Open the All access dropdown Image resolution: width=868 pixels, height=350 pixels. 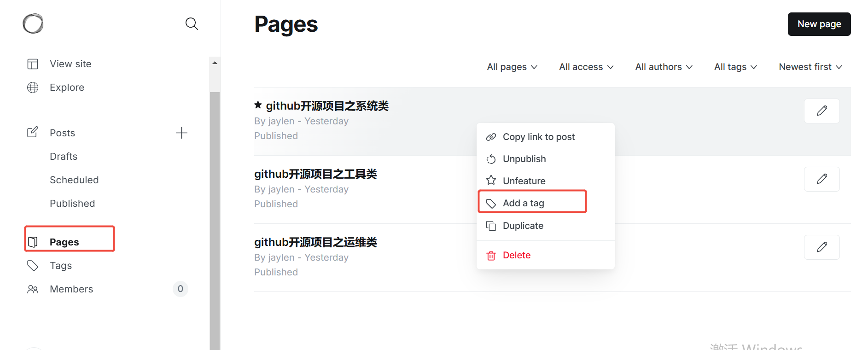(586, 67)
